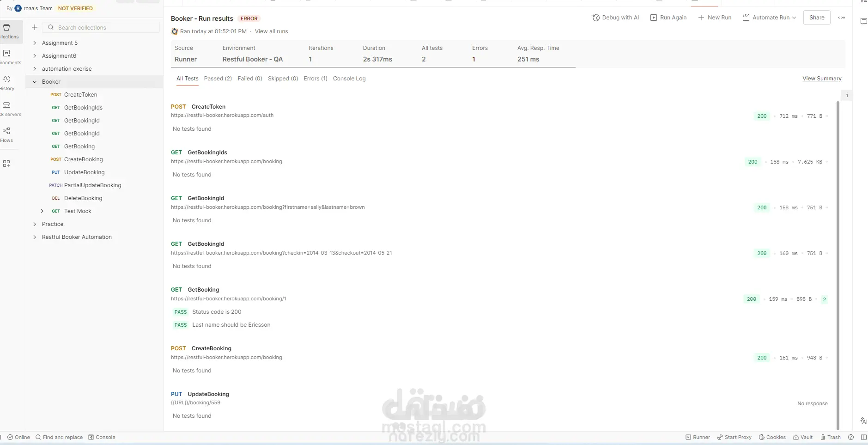Click the two-pane layout icon in status bar
868x445 pixels.
864,437
